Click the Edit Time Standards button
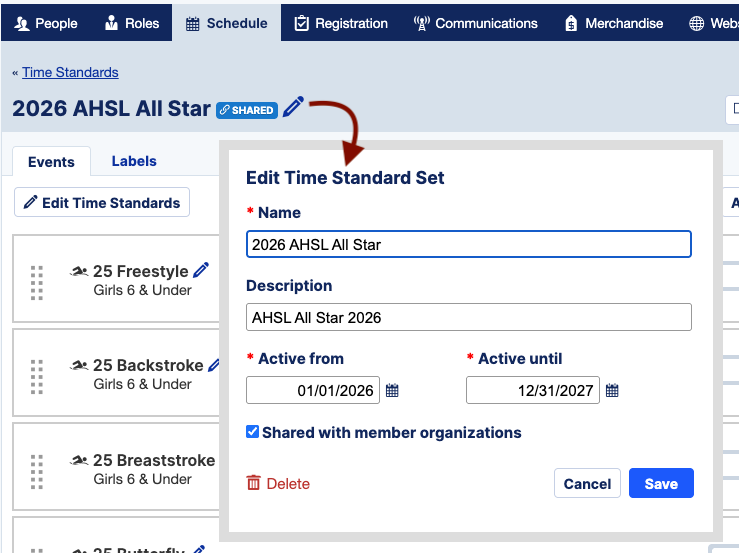 [102, 203]
